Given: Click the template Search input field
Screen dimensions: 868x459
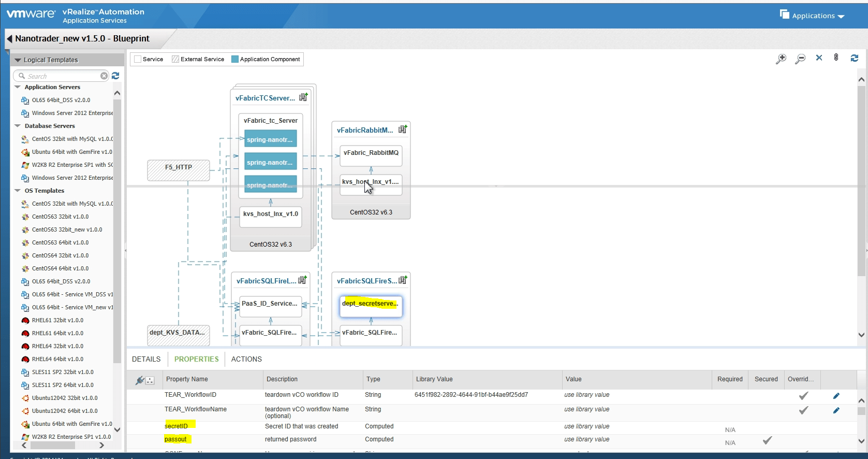Looking at the screenshot, I should [61, 76].
